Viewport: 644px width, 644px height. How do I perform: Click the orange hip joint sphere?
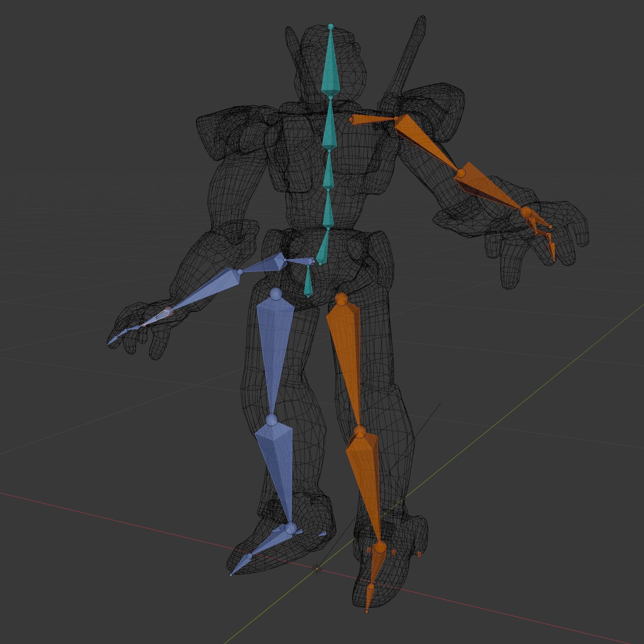[341, 299]
